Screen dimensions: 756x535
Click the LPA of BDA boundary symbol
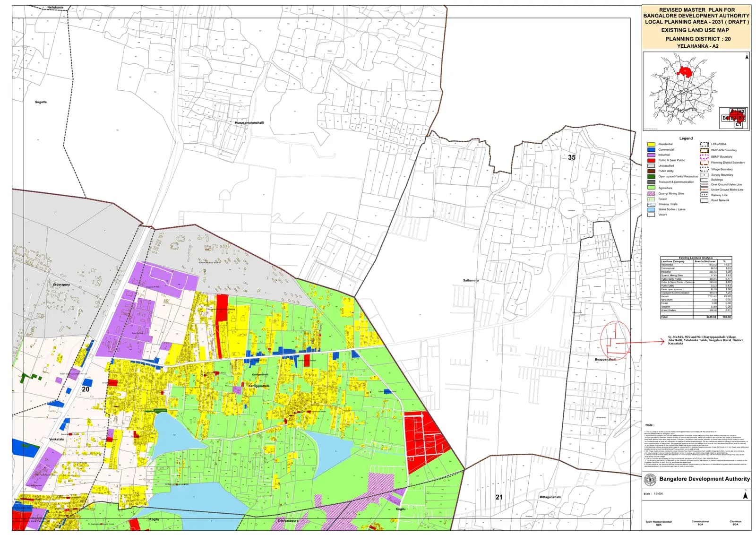tap(704, 144)
